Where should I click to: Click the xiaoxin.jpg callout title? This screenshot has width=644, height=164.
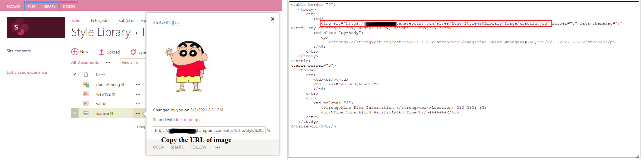166,22
